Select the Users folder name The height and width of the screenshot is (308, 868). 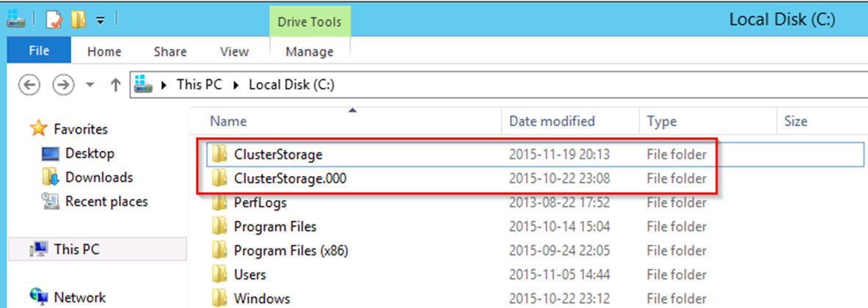pyautogui.click(x=249, y=275)
